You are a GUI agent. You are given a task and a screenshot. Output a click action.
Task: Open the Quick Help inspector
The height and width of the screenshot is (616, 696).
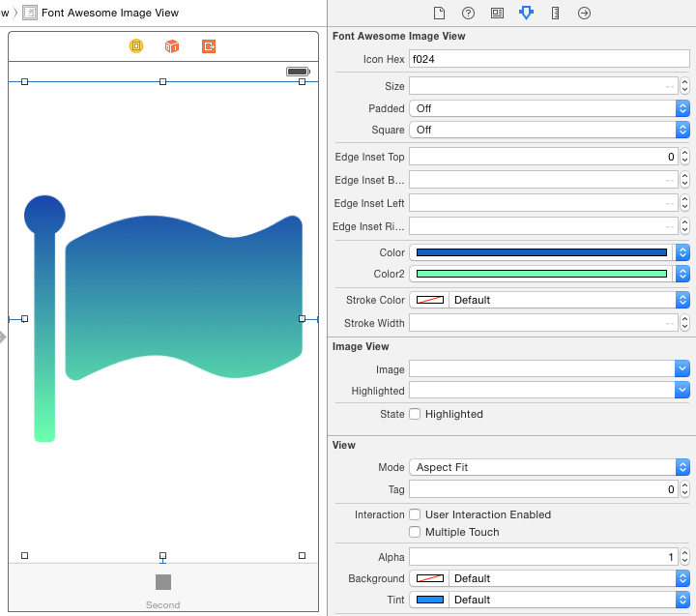click(468, 13)
